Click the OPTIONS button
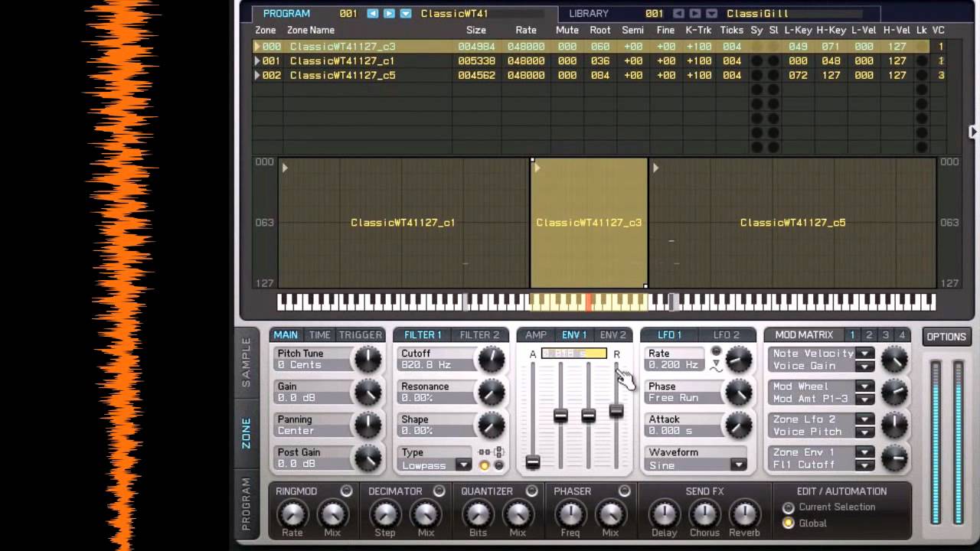The image size is (980, 551). pyautogui.click(x=946, y=337)
